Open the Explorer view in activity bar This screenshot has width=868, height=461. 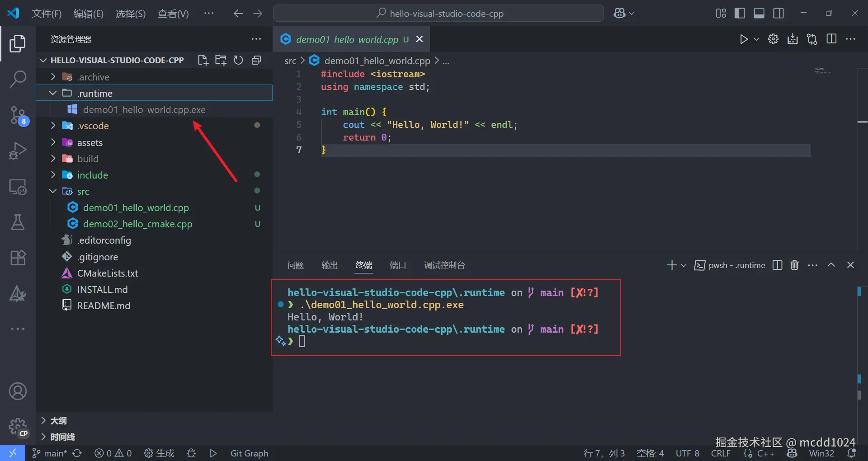click(x=18, y=43)
